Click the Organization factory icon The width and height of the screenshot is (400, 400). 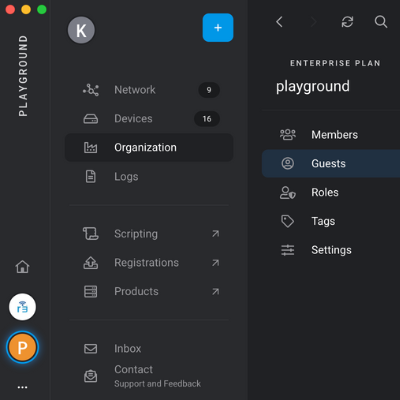point(90,147)
